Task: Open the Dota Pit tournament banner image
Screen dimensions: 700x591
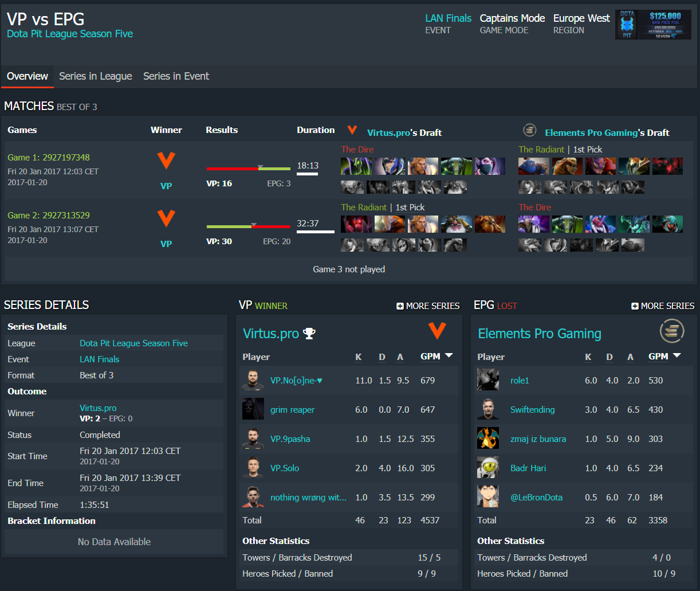Action: (653, 25)
